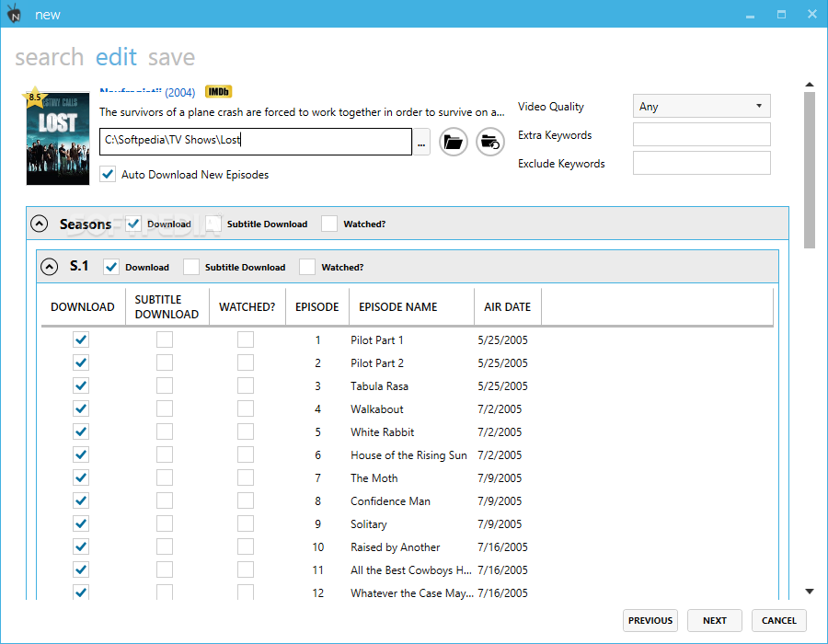
Task: Uncheck download for Pilot Part 1
Action: pos(81,339)
